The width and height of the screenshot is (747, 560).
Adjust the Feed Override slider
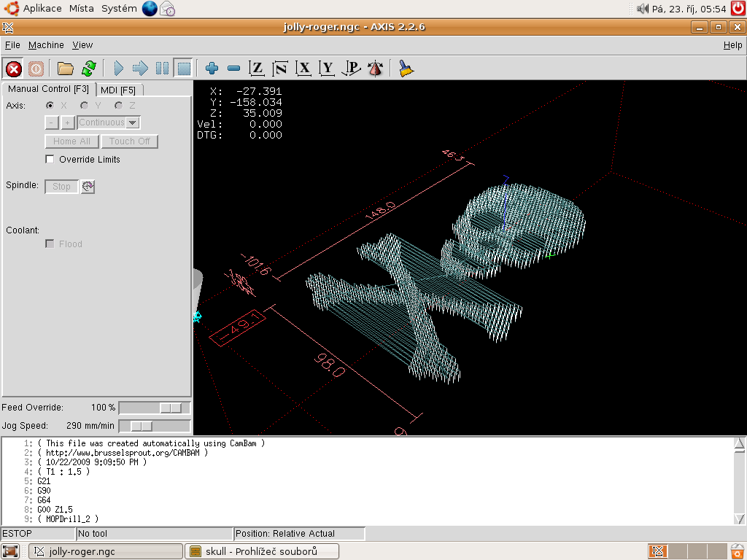pyautogui.click(x=171, y=408)
